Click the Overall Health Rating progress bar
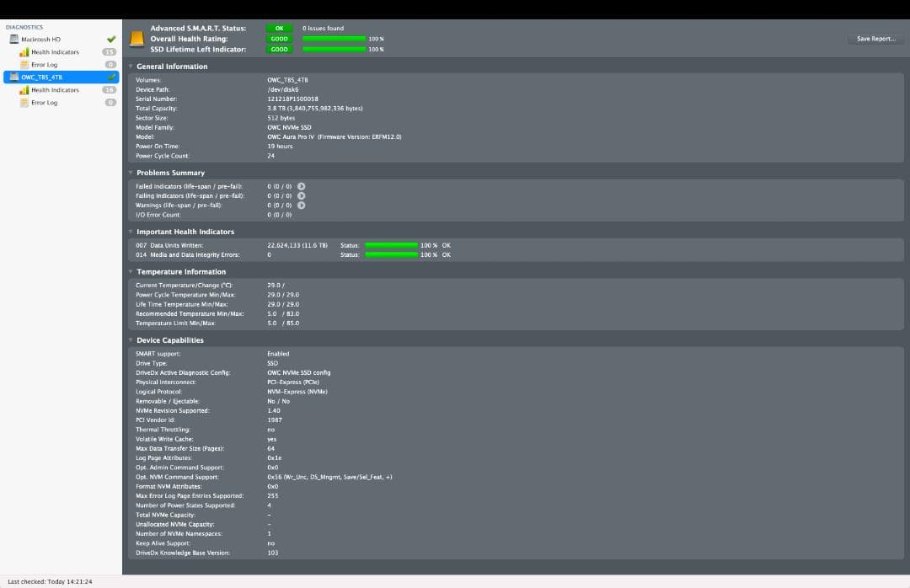Image resolution: width=910 pixels, height=588 pixels. click(x=334, y=39)
